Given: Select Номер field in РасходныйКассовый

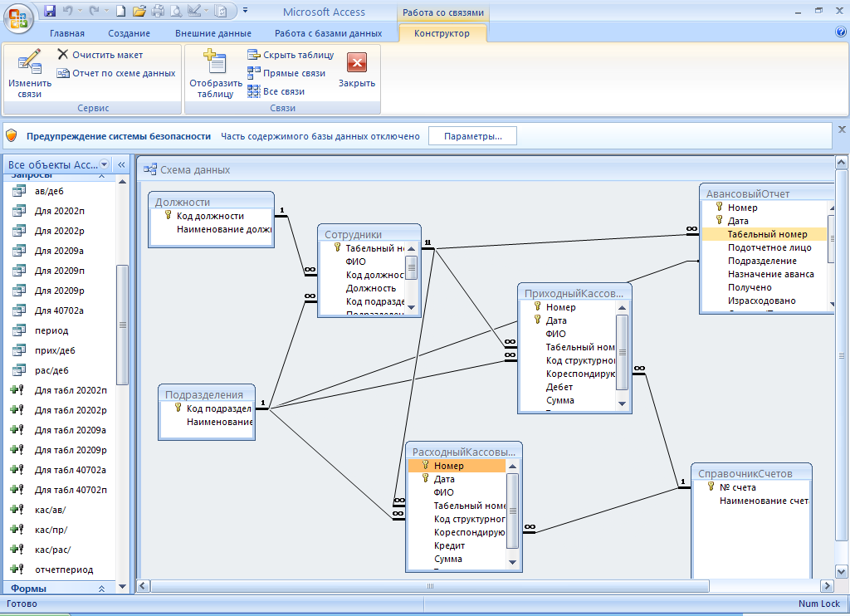Looking at the screenshot, I should pos(457,466).
